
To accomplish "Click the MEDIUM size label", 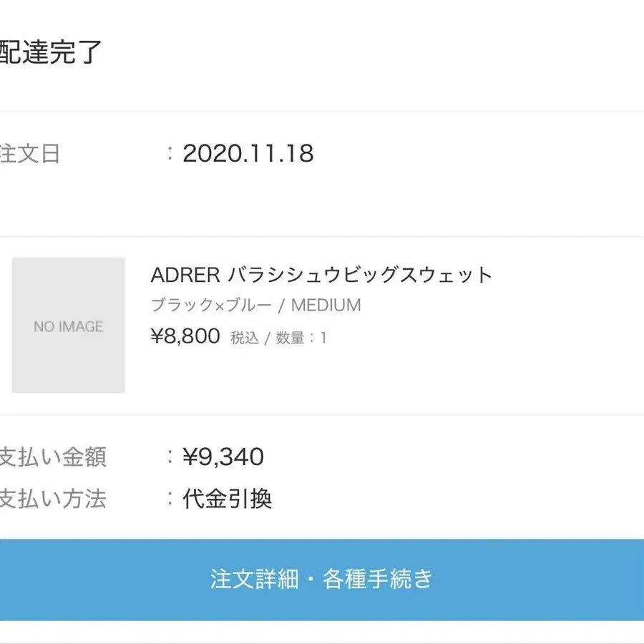I will pyautogui.click(x=326, y=306).
